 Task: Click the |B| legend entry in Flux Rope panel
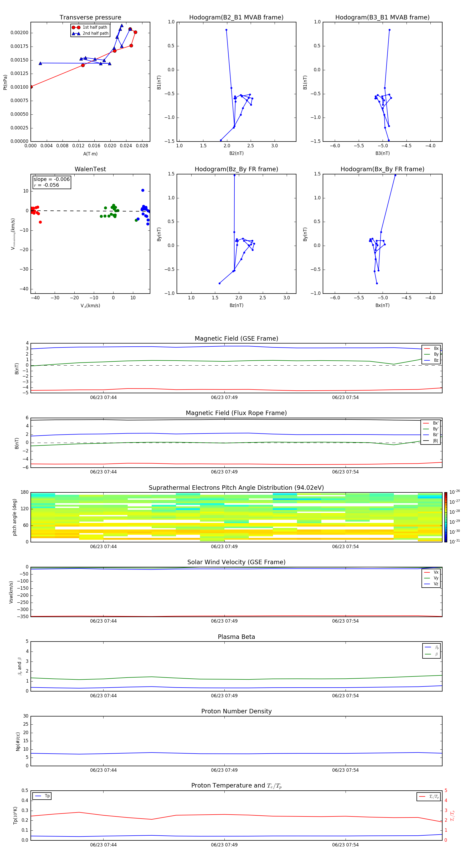(x=431, y=441)
